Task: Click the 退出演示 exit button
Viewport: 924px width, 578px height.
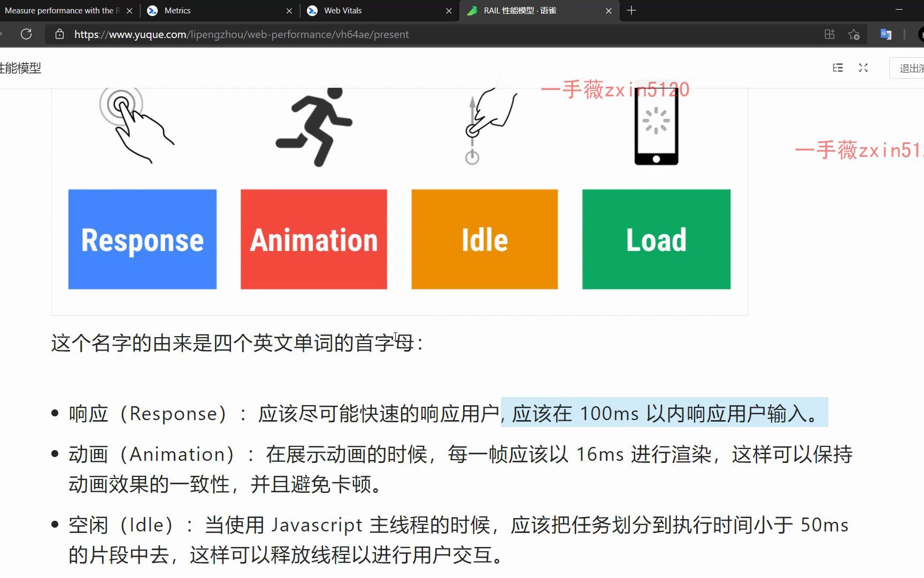Action: tap(908, 68)
